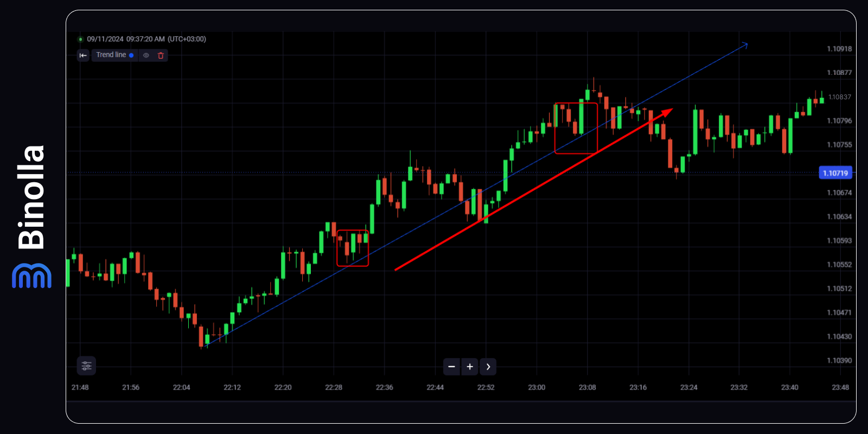Click the price axis value 1.10552
The width and height of the screenshot is (868, 434).
pyautogui.click(x=839, y=265)
